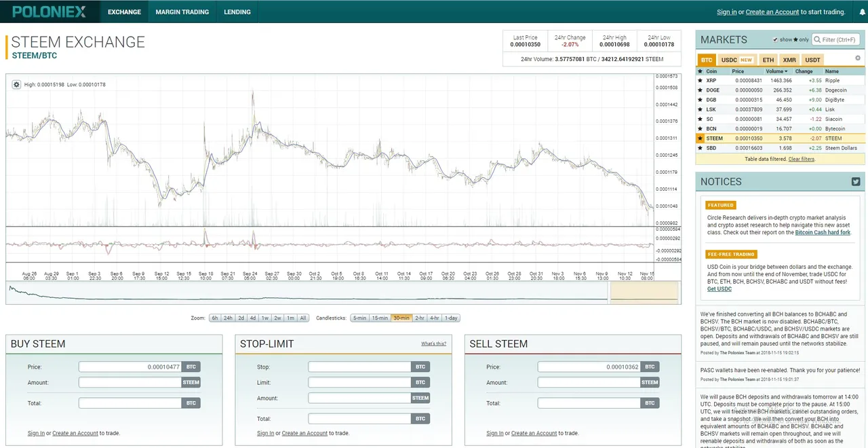Toggle favorite star for STEEM row
Screen dimensions: 868x448
[x=701, y=138]
